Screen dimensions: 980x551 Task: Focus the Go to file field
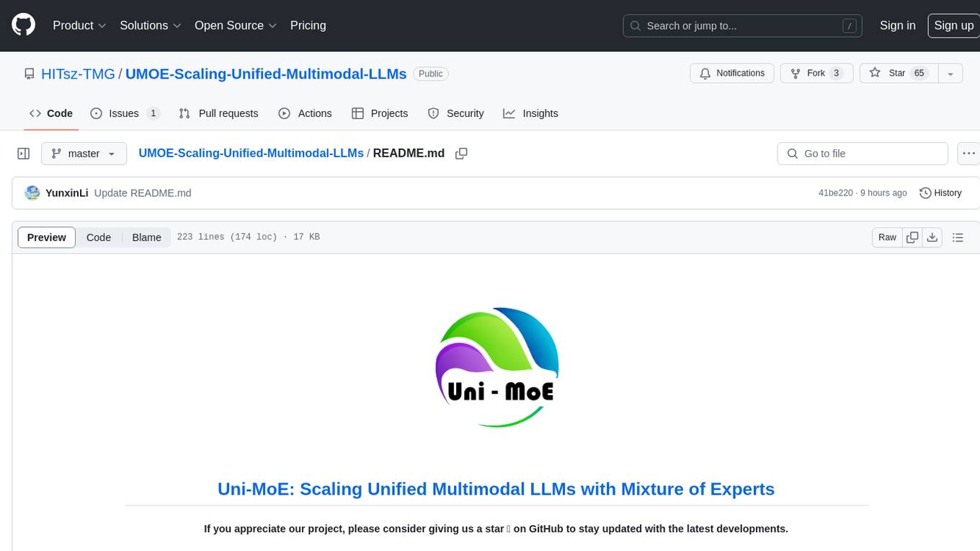tap(863, 154)
